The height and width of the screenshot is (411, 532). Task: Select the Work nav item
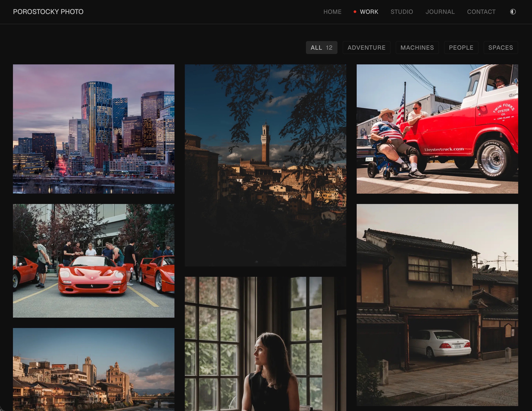click(369, 12)
